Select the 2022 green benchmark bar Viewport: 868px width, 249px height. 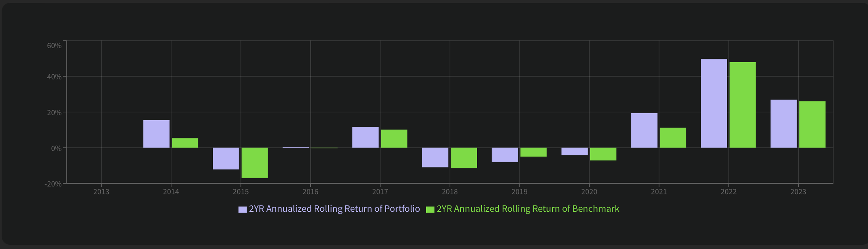pyautogui.click(x=742, y=105)
